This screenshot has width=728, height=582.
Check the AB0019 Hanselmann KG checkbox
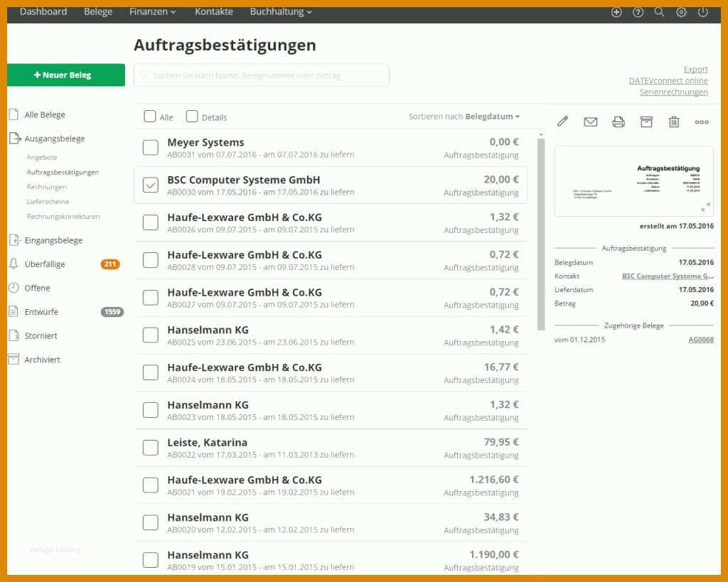coord(151,560)
